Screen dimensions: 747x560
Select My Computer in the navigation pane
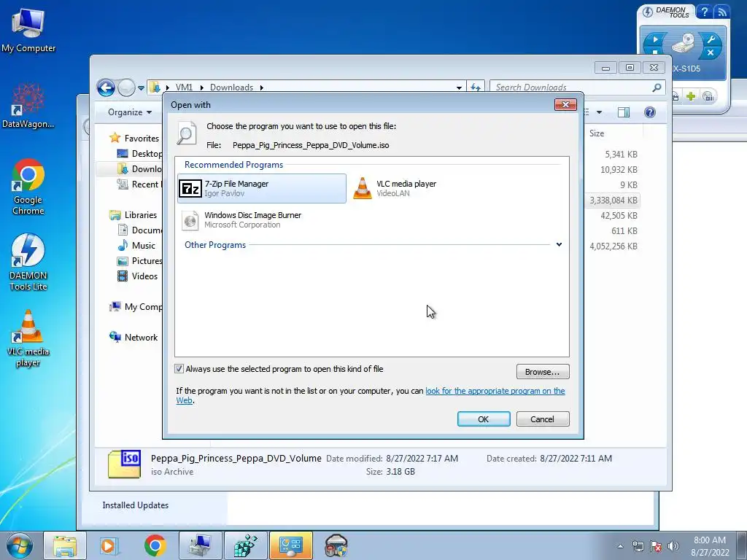(143, 307)
